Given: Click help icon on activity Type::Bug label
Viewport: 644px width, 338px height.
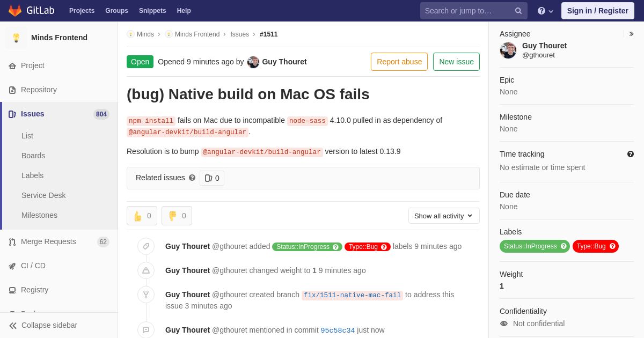Looking at the screenshot, I should [384, 247].
